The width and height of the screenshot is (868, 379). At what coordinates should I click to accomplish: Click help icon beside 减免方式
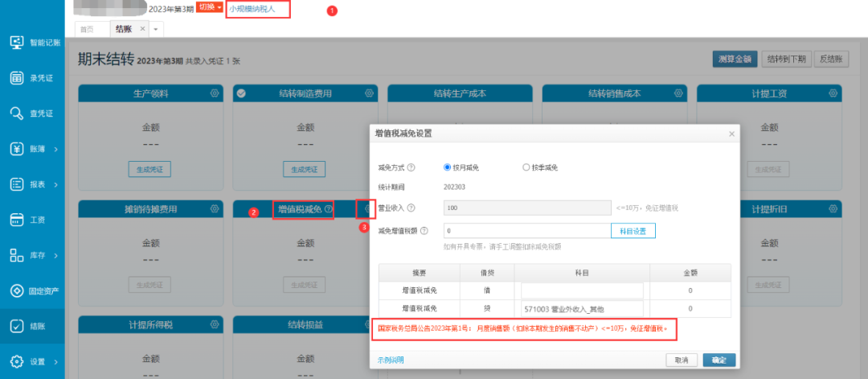411,167
